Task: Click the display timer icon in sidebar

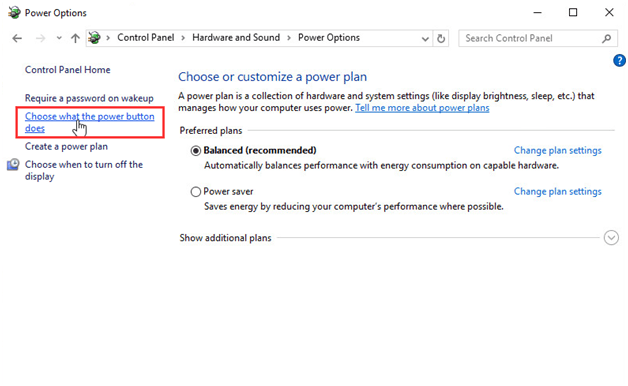Action: pyautogui.click(x=13, y=165)
